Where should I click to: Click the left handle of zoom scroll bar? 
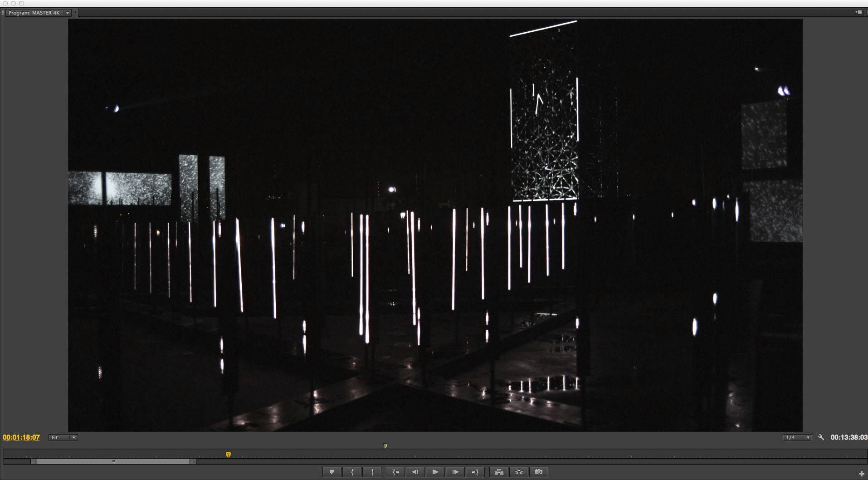pos(34,461)
